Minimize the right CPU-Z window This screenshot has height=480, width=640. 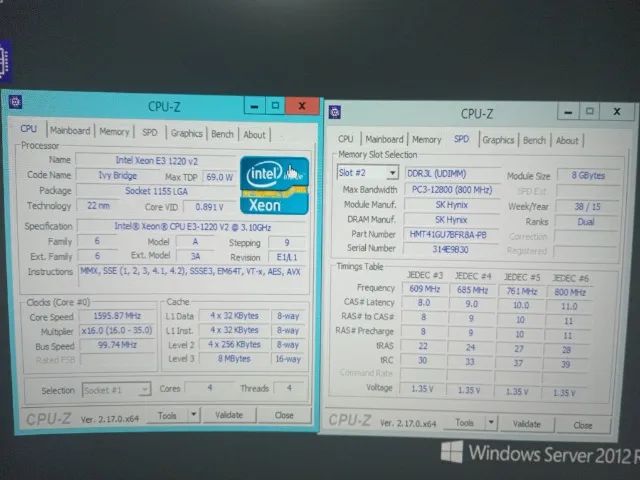(x=568, y=111)
